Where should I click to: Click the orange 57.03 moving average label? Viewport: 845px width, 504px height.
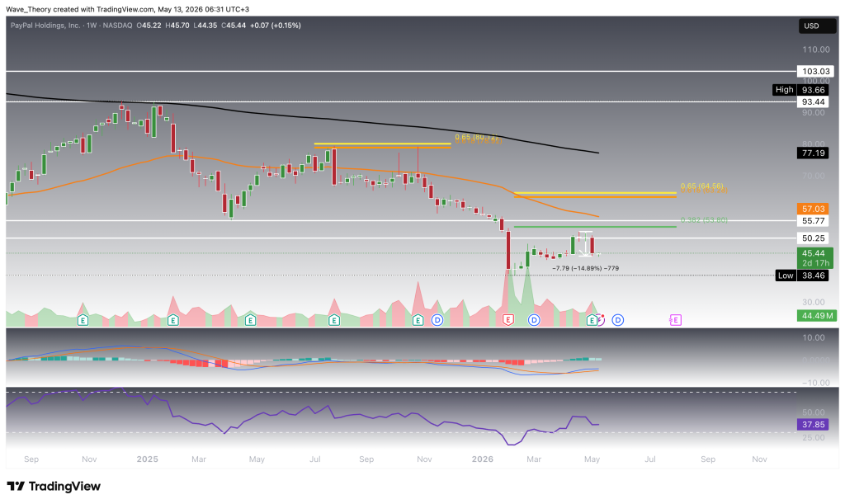[x=813, y=209]
